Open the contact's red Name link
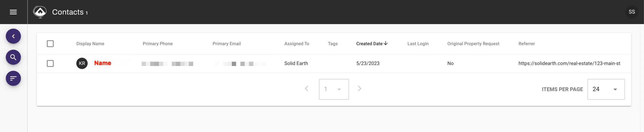The width and height of the screenshot is (644, 132). coord(103,63)
